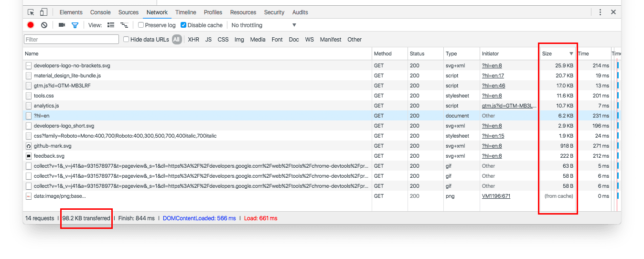
Task: Stop recording with the red record button
Action: 31,25
